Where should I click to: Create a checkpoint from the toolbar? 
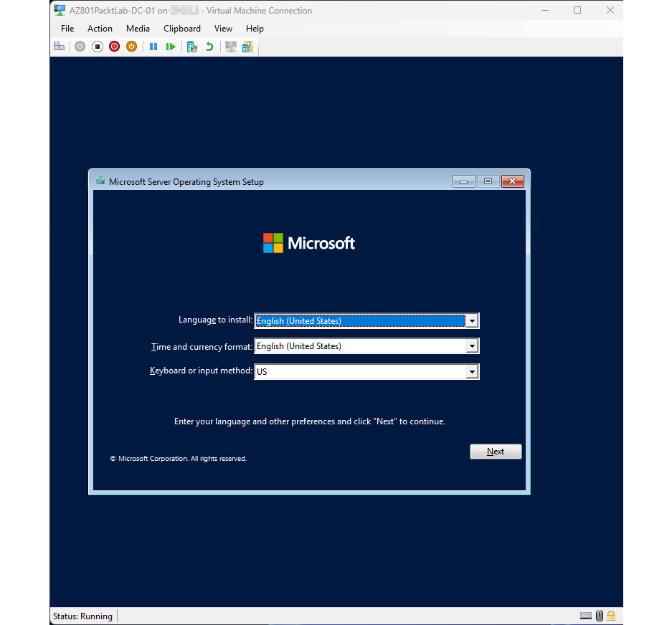coord(192,47)
